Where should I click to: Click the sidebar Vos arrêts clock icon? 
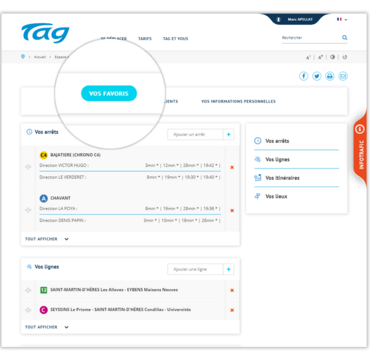[x=258, y=141]
